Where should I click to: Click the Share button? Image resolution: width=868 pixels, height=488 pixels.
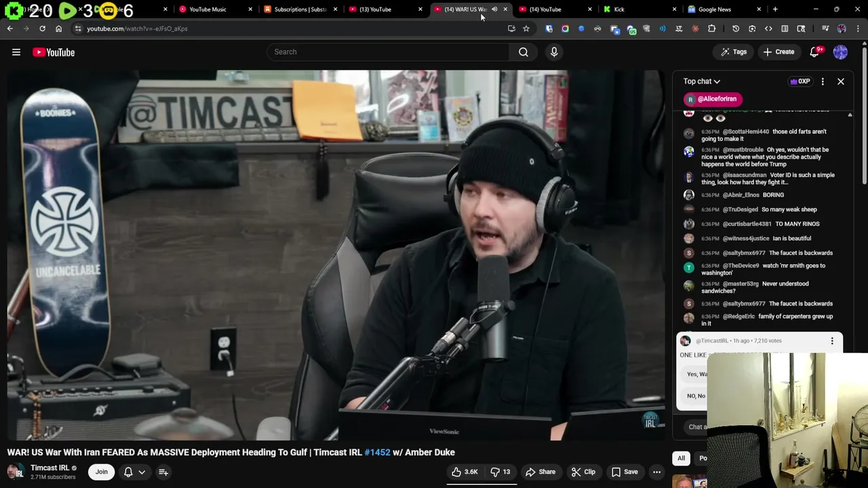coord(540,472)
